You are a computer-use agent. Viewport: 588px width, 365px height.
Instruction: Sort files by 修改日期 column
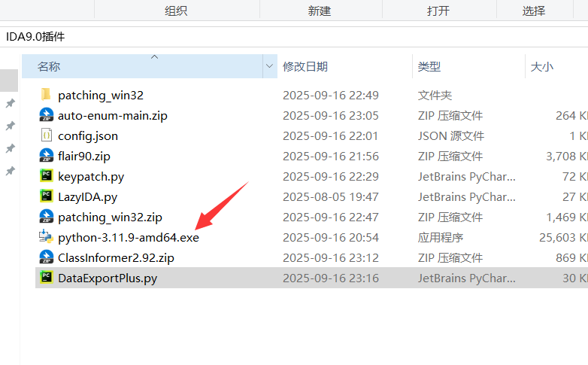click(x=305, y=66)
